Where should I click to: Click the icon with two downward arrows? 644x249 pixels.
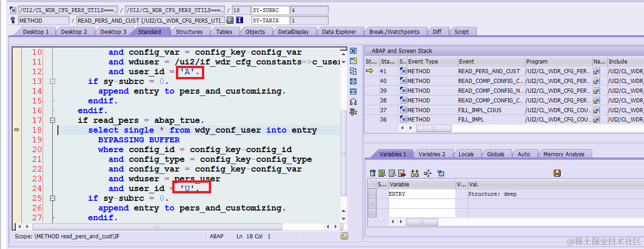pyautogui.click(x=415, y=173)
